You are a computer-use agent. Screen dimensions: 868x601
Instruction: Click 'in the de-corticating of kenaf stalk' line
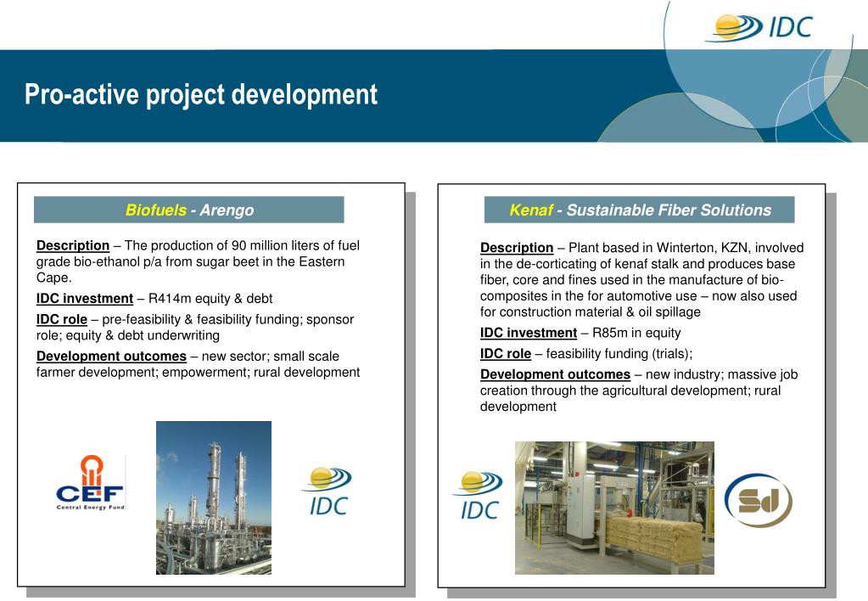[638, 264]
